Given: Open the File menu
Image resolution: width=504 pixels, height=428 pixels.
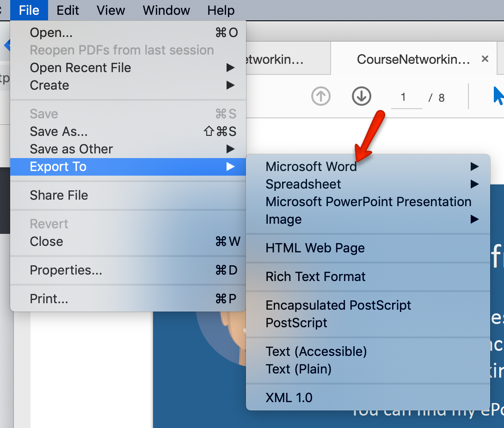Looking at the screenshot, I should (x=29, y=10).
